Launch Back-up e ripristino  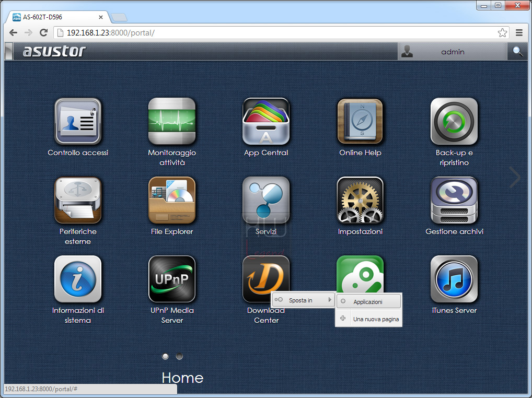[x=454, y=121]
